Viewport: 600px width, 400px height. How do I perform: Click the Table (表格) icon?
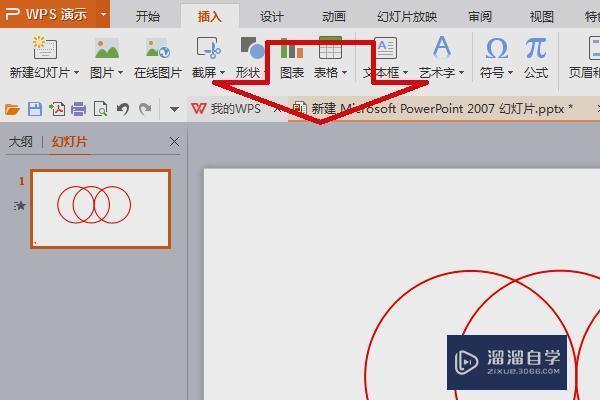pos(330,47)
